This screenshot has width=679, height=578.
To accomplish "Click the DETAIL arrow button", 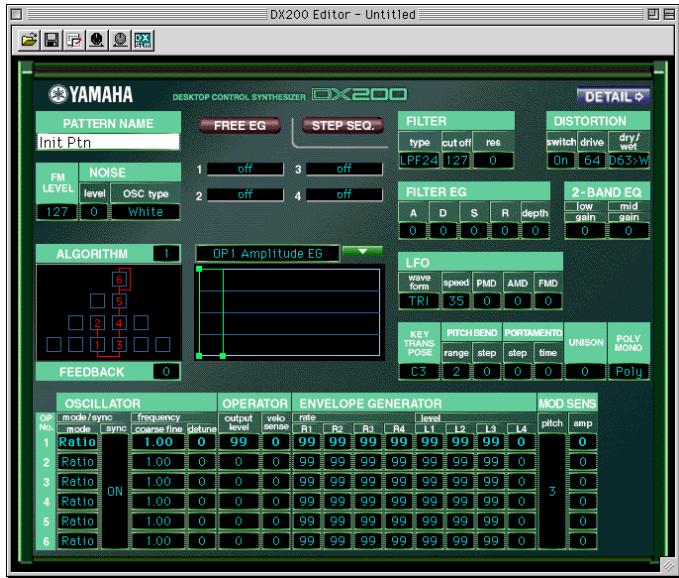I will (613, 96).
